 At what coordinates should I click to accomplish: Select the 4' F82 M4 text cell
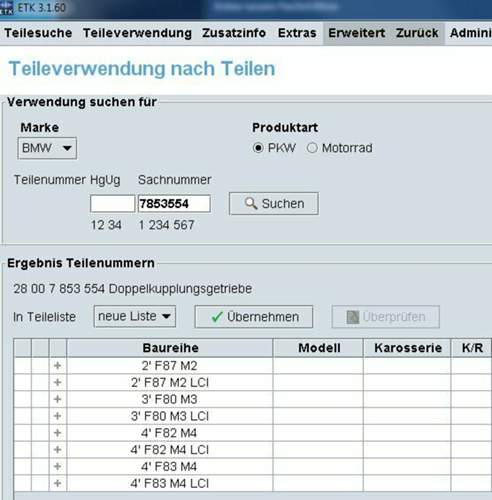tap(170, 433)
